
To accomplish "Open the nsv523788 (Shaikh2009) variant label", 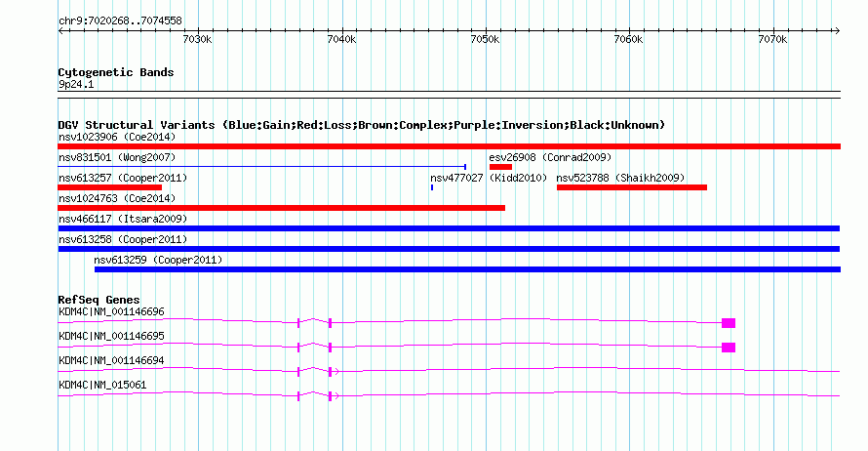I will 620,178.
